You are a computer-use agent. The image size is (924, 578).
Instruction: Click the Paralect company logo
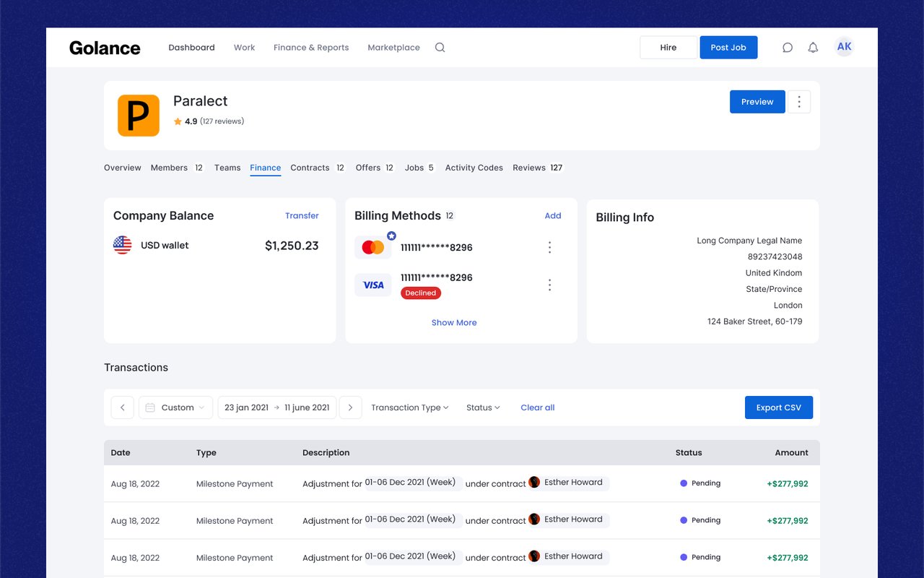click(x=139, y=116)
